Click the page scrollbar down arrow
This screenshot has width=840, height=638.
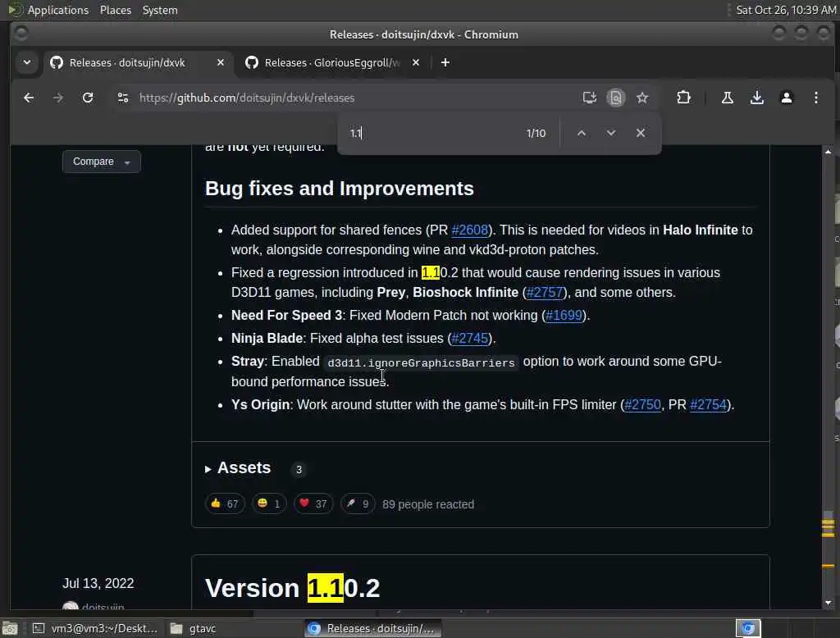click(829, 604)
